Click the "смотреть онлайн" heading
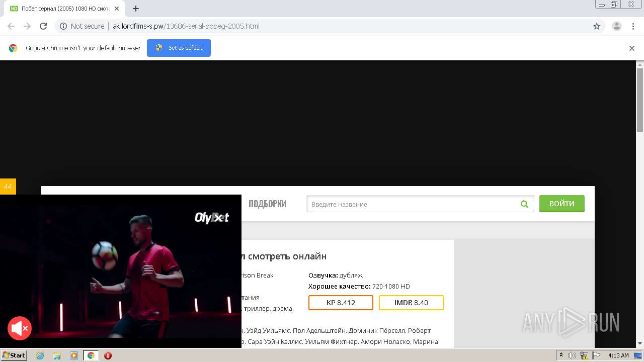Screen dimensions: 644x362 (287, 256)
